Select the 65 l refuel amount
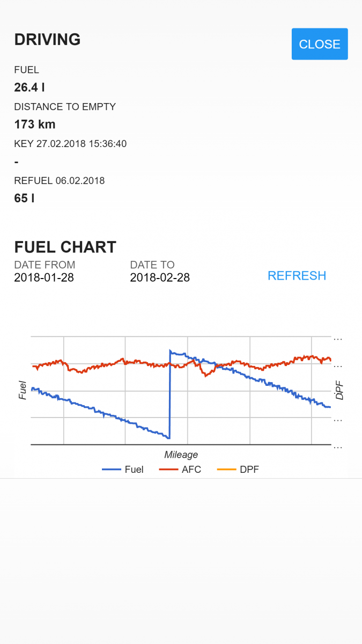 24,198
